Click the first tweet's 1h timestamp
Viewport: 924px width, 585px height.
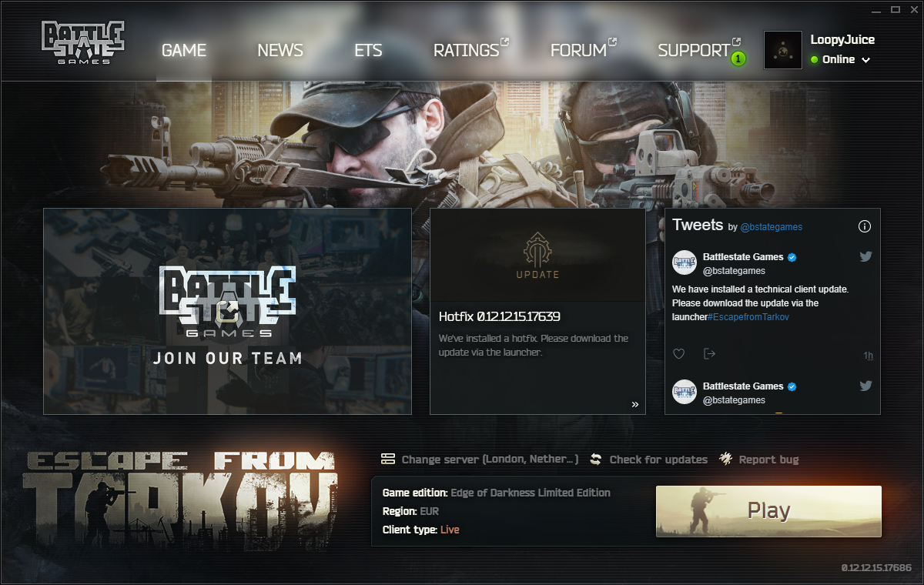tap(868, 356)
